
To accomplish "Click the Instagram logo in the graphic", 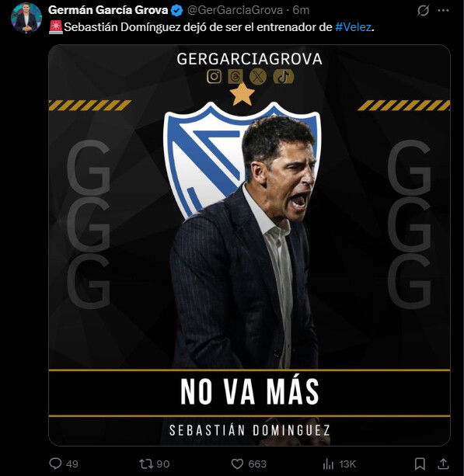I will tap(215, 77).
